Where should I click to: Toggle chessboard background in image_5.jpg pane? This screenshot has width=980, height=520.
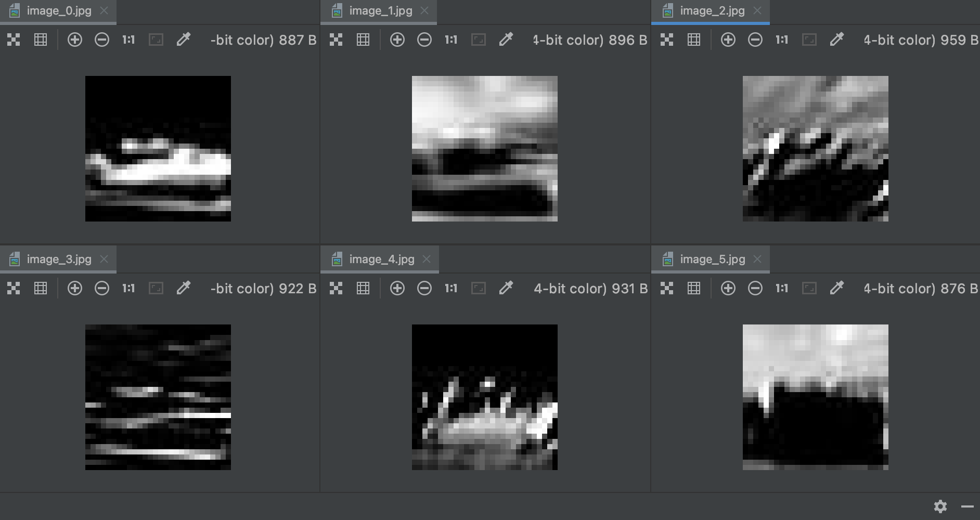667,288
